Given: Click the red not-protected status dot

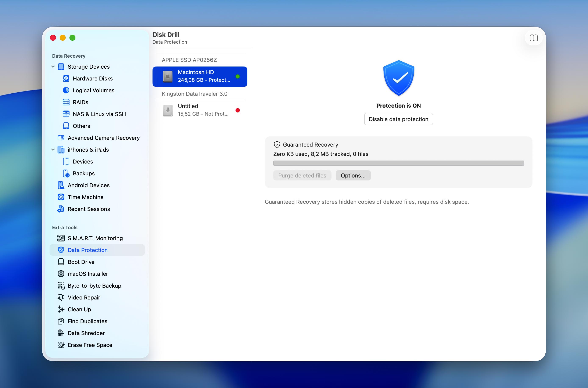Looking at the screenshot, I should 238,110.
